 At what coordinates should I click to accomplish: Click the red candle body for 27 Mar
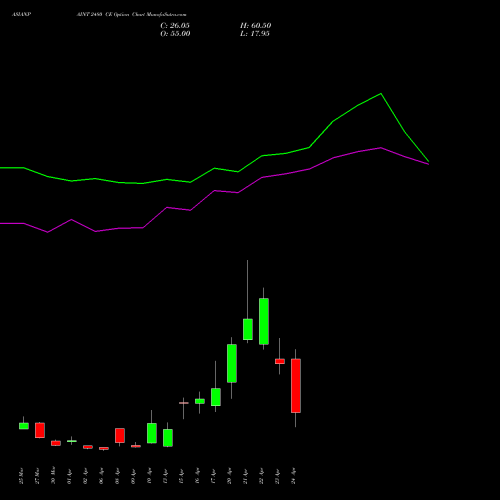tap(40, 430)
